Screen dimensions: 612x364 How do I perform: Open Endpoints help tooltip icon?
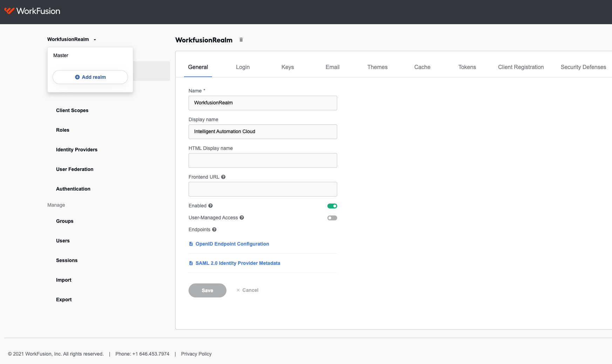(214, 229)
